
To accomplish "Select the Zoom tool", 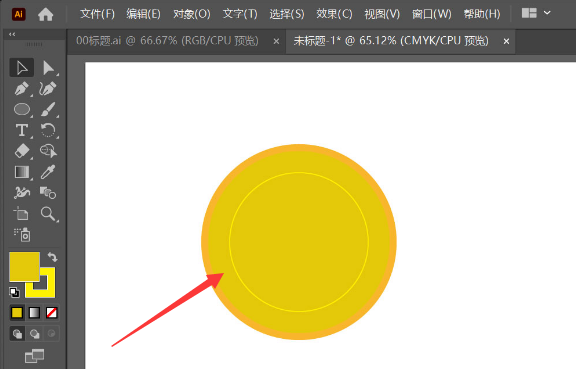I will coord(48,214).
